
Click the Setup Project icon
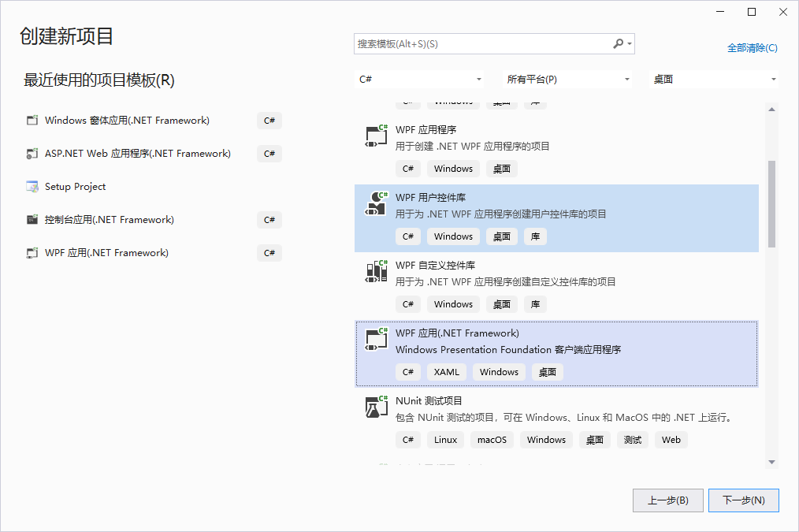pyautogui.click(x=32, y=187)
